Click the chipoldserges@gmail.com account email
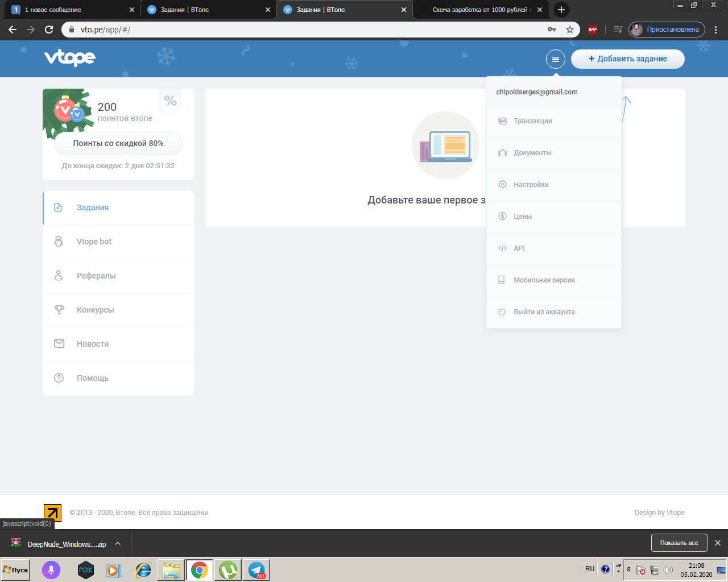 pyautogui.click(x=537, y=92)
